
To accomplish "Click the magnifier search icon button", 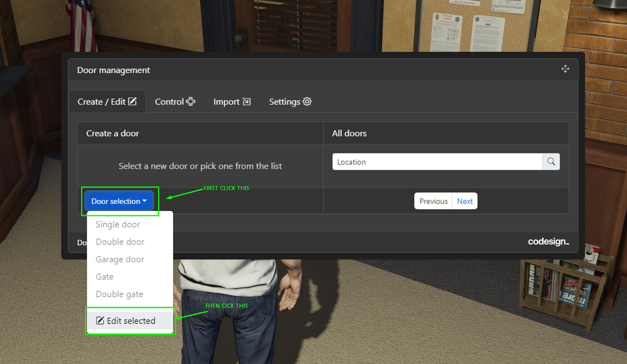I will tap(551, 162).
